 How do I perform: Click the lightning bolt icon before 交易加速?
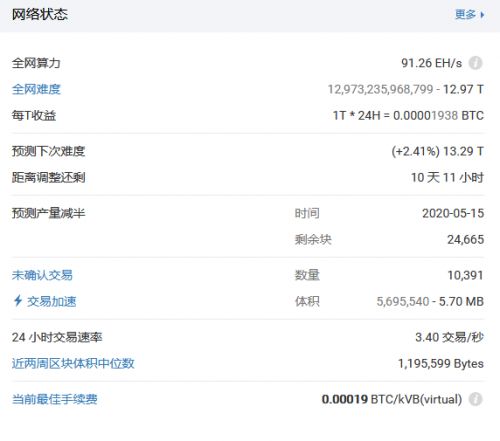tap(18, 301)
